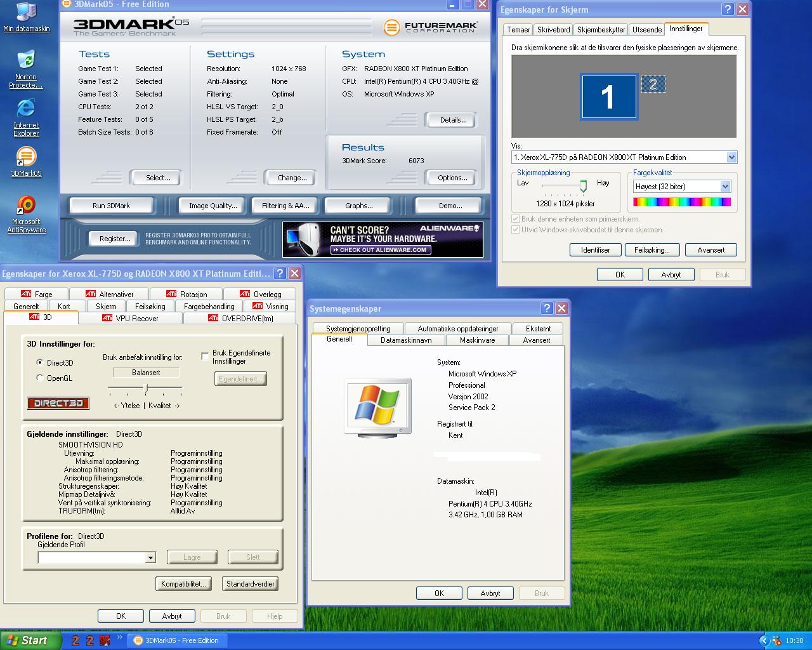Select monitor 1 in display arrangement
This screenshot has width=812, height=650.
tap(608, 96)
